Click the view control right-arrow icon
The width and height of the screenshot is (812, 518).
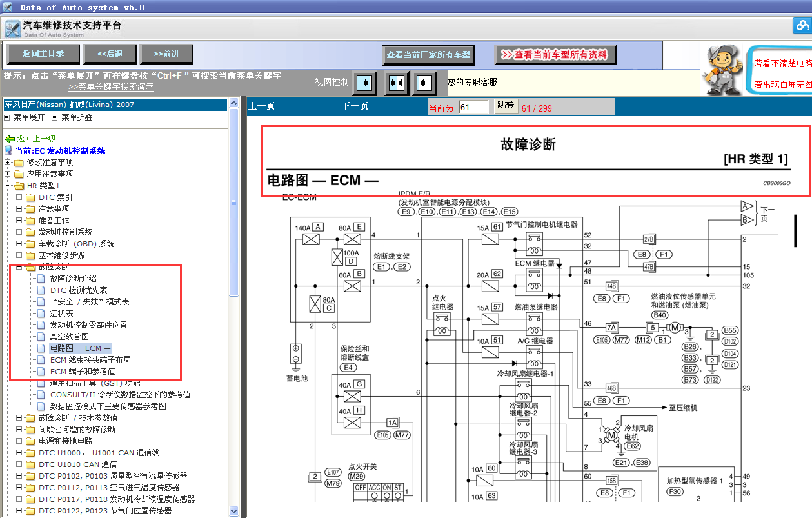365,83
